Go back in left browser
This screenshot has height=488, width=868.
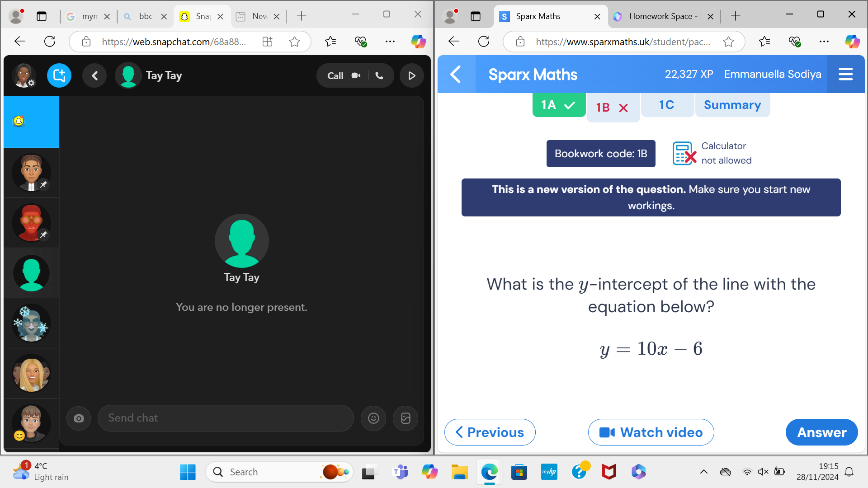19,42
